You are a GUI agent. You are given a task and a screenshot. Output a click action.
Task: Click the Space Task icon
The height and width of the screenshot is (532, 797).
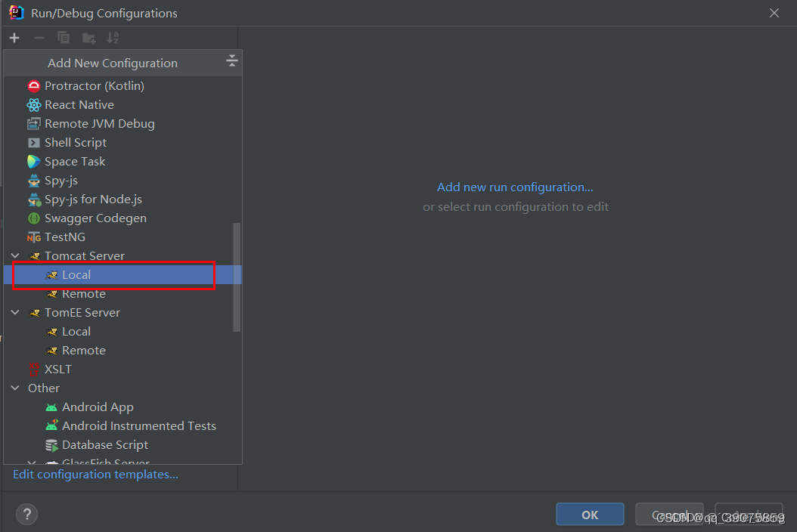click(x=33, y=162)
